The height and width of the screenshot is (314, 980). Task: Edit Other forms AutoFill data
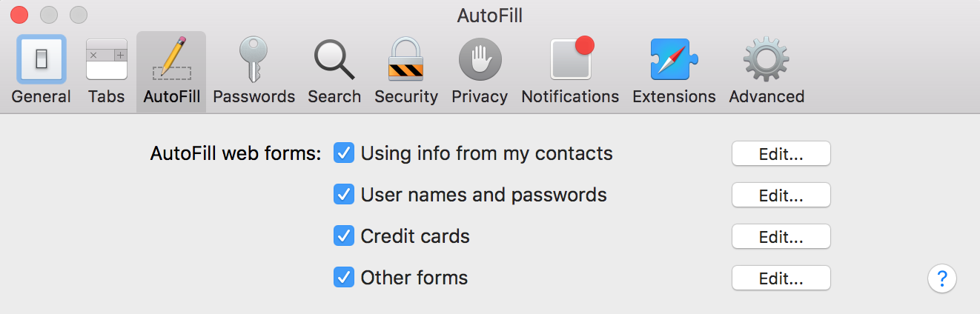[x=781, y=278]
